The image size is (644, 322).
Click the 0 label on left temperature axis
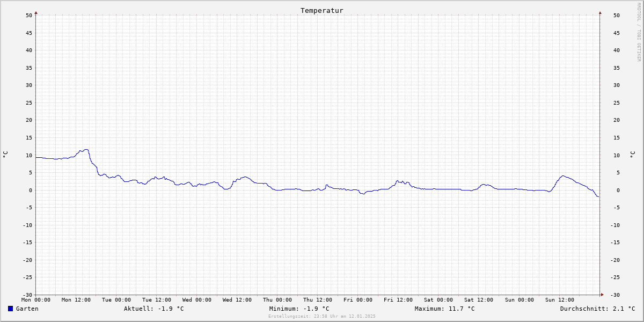pos(31,190)
